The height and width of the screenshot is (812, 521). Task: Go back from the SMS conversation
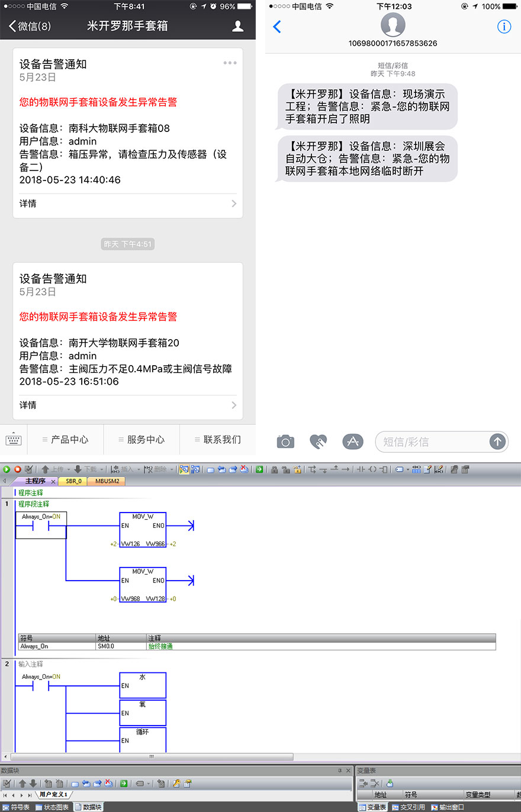[x=276, y=27]
